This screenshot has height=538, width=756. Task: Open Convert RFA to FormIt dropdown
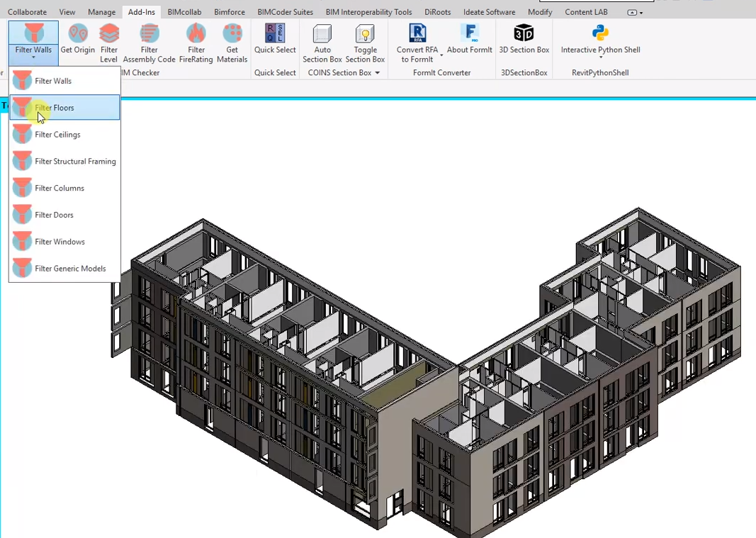[x=441, y=55]
